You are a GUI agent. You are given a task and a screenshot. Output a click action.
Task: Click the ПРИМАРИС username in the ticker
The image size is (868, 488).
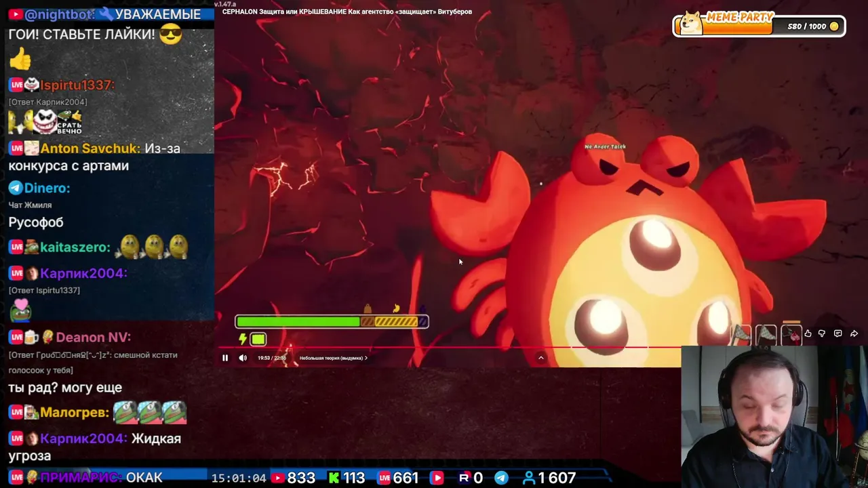click(81, 478)
